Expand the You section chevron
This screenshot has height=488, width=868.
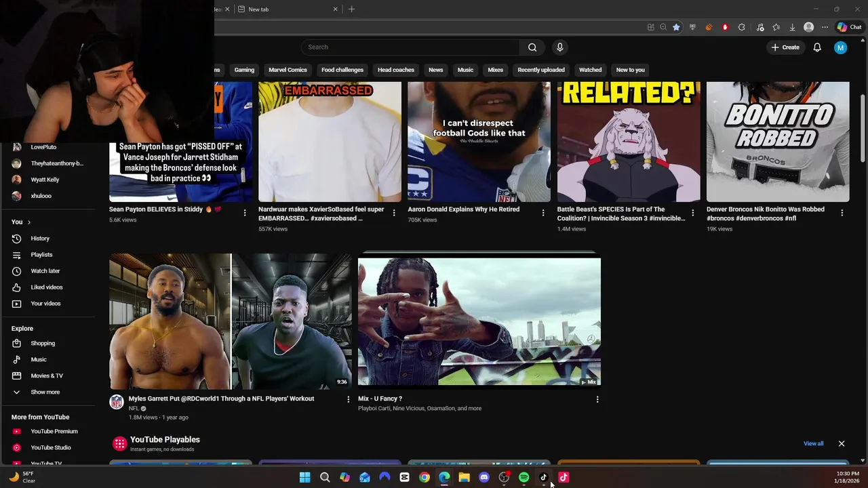pyautogui.click(x=28, y=222)
